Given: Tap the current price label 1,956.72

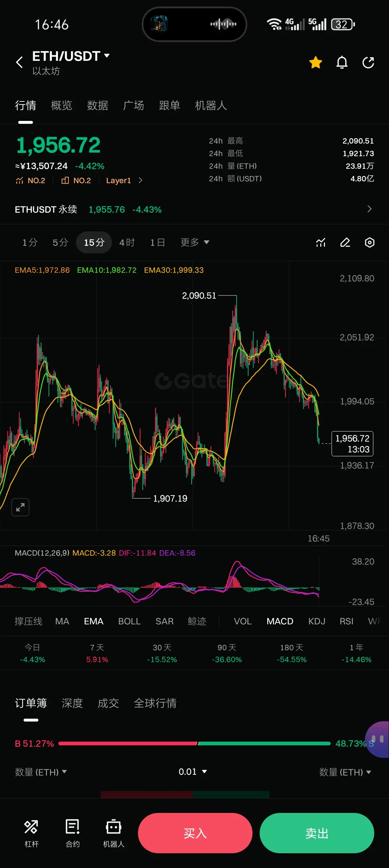Looking at the screenshot, I should pyautogui.click(x=352, y=444).
